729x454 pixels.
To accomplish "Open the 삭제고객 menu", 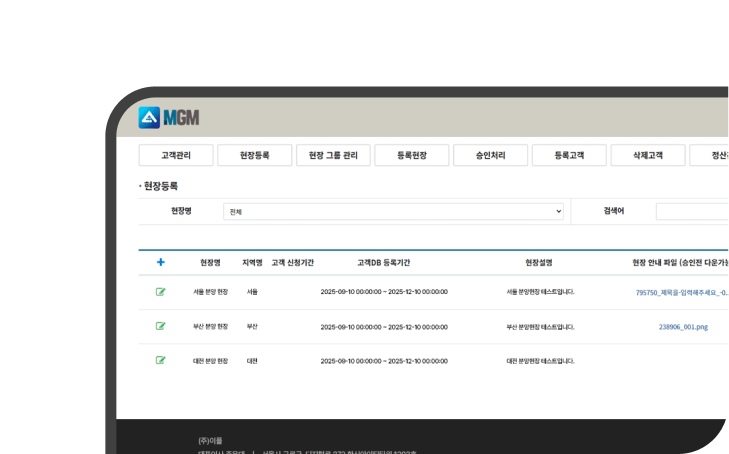I will 647,156.
